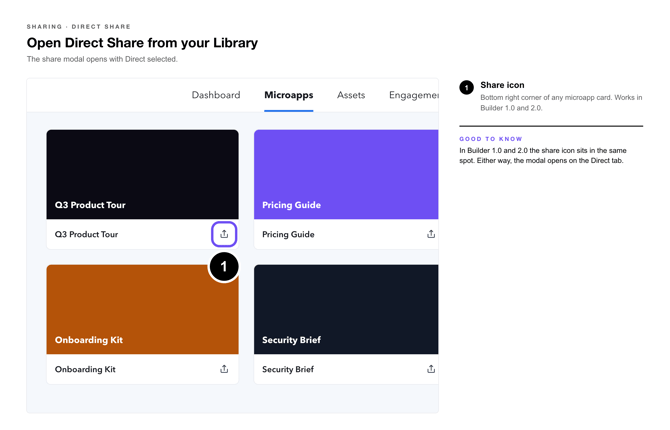The height and width of the screenshot is (430, 670).
Task: Open the Q3 Product Tour thumbnail
Action: coord(142,174)
